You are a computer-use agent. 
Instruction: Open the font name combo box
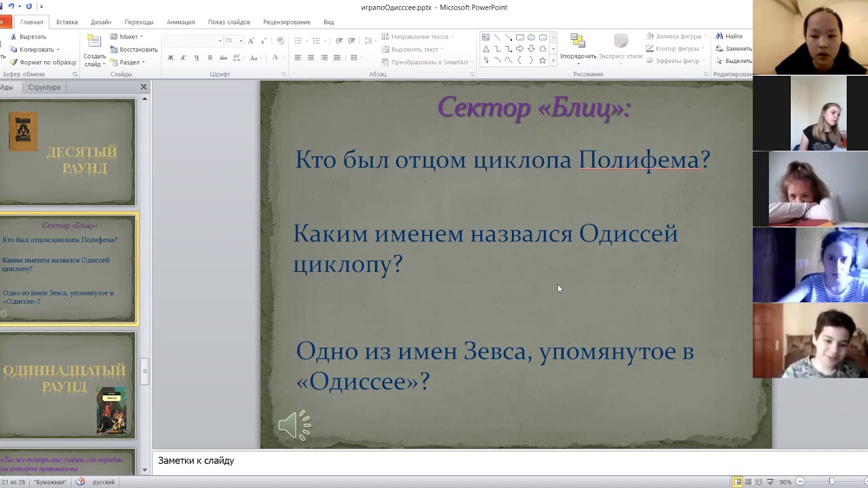[193, 41]
